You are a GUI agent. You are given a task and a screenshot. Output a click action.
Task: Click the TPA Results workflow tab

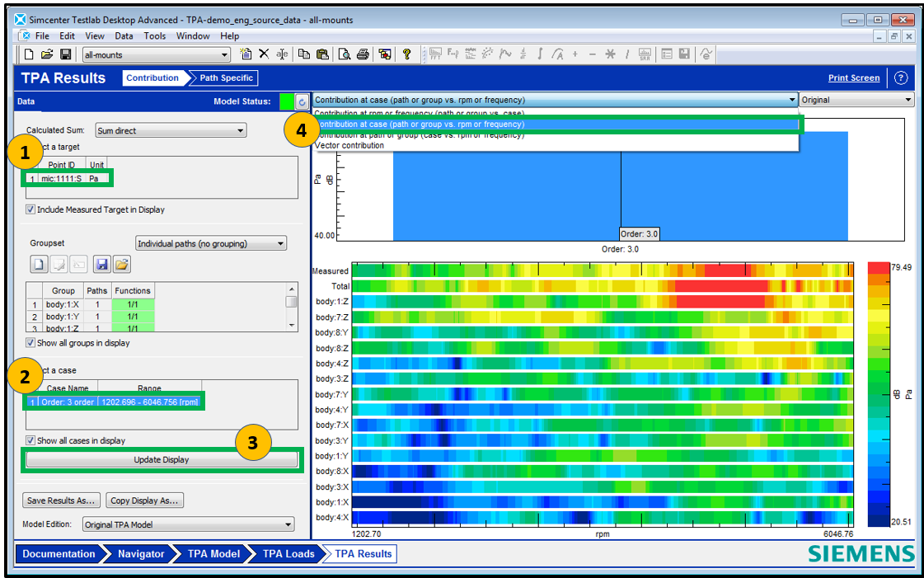tap(363, 554)
